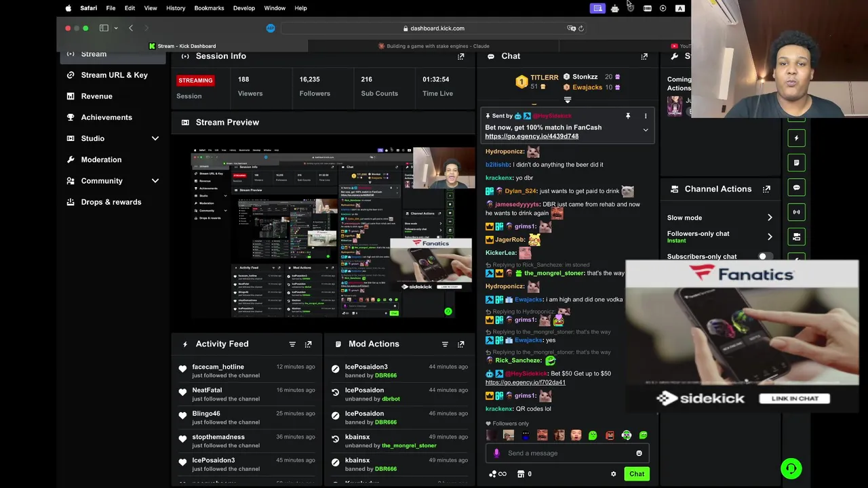Open the go.egency.io/4439d748 pinned link
The width and height of the screenshot is (868, 488).
click(532, 136)
